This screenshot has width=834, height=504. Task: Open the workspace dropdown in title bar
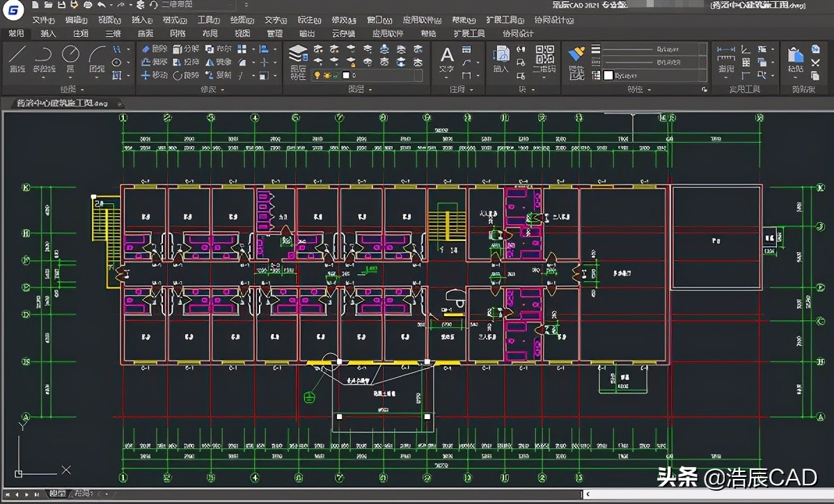[201, 5]
